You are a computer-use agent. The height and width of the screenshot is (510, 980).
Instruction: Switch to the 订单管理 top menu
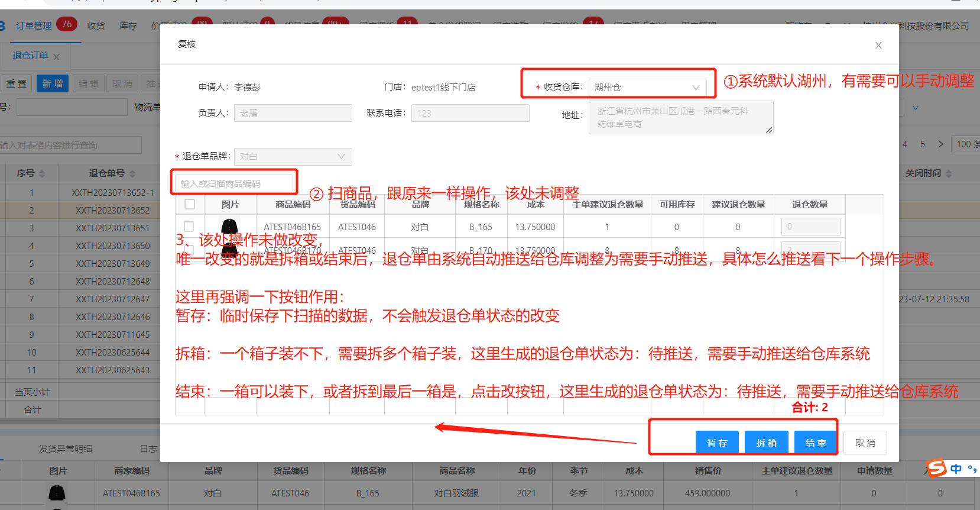[x=34, y=25]
